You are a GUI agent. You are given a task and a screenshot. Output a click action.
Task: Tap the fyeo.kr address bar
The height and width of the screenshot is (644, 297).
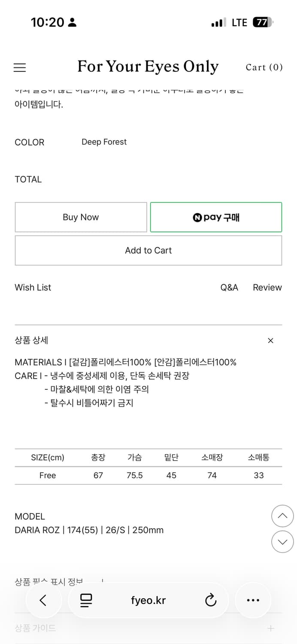coord(148,601)
